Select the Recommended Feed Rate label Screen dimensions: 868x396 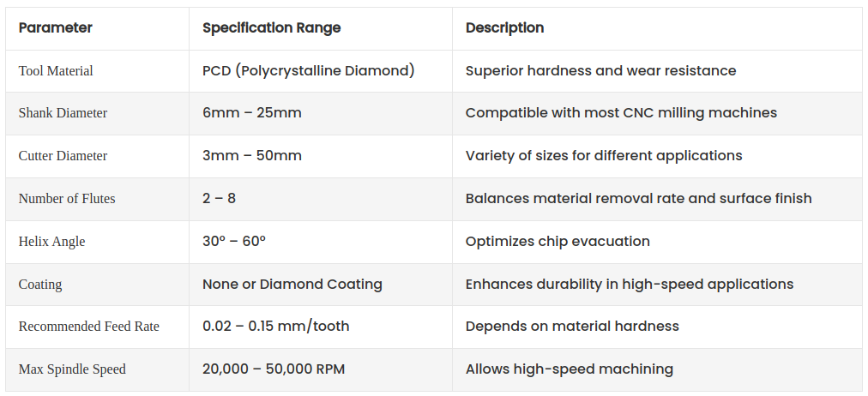point(89,327)
